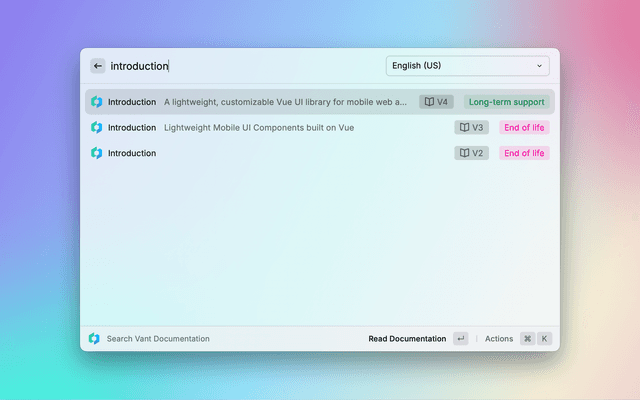Viewport: 640px width, 400px height.
Task: Click the K key icon
Action: click(x=544, y=339)
